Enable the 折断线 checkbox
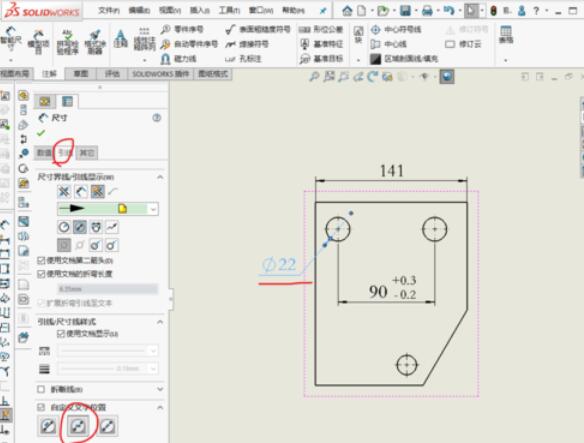This screenshot has width=584, height=443. pos(41,389)
